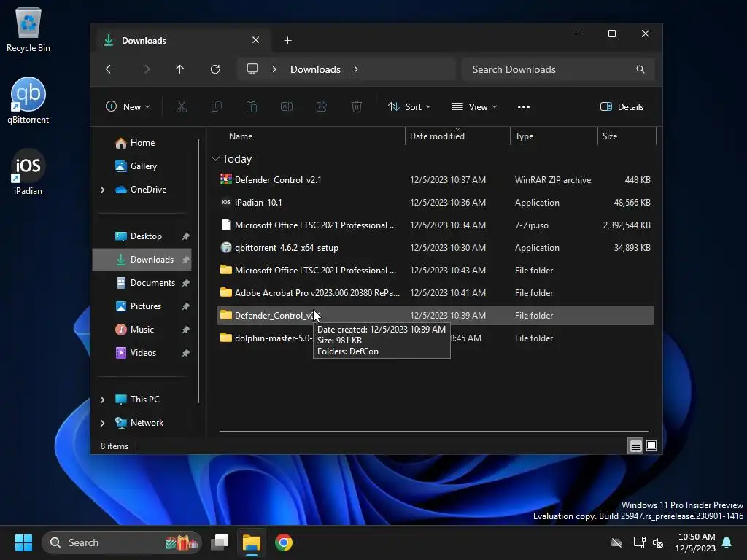Click the taskbar Search box

click(x=122, y=542)
